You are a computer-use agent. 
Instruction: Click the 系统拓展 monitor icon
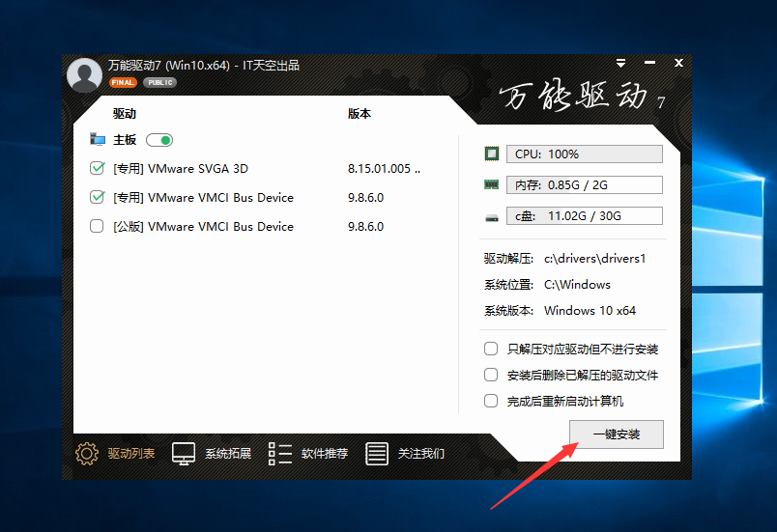pos(184,454)
